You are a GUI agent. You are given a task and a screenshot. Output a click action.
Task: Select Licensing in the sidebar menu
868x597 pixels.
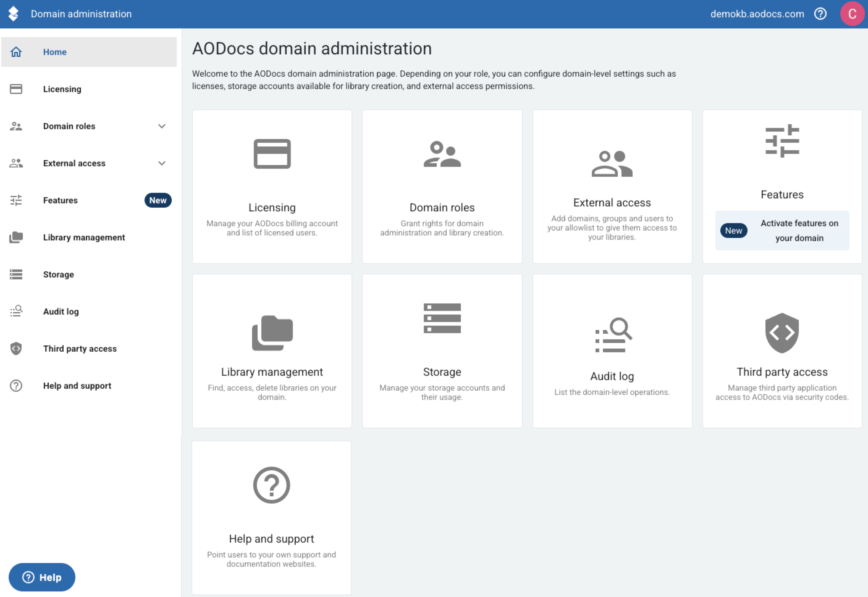pos(89,89)
